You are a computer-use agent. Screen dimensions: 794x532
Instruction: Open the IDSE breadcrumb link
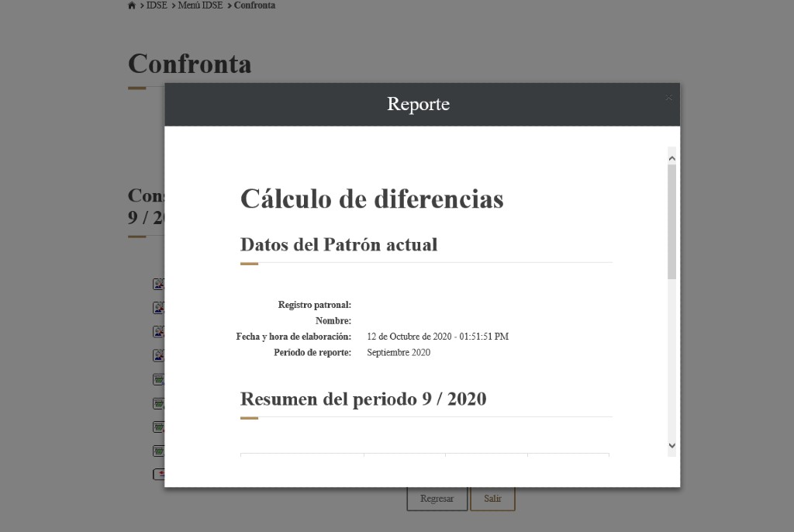tap(157, 5)
